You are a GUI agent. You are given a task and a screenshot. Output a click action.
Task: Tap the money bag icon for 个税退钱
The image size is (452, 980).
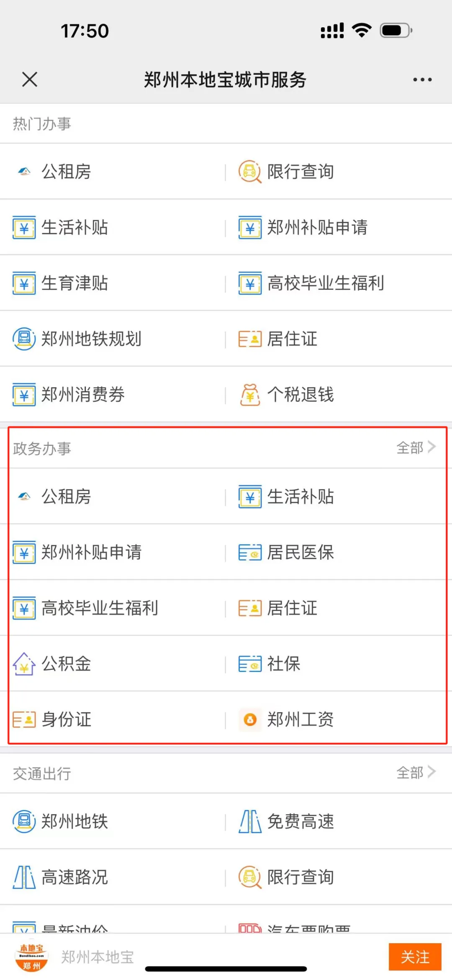[x=250, y=395]
